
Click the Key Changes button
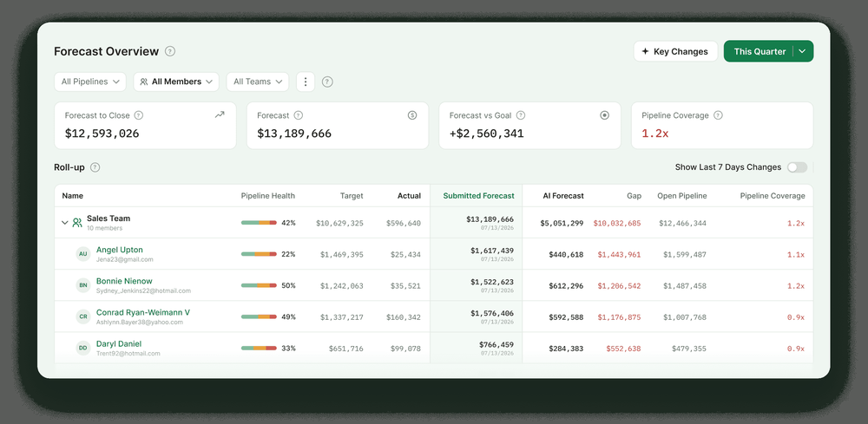click(675, 51)
